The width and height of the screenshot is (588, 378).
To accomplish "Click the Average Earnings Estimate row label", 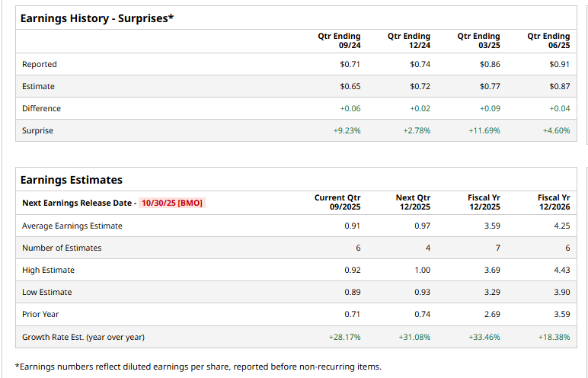I will tap(72, 226).
